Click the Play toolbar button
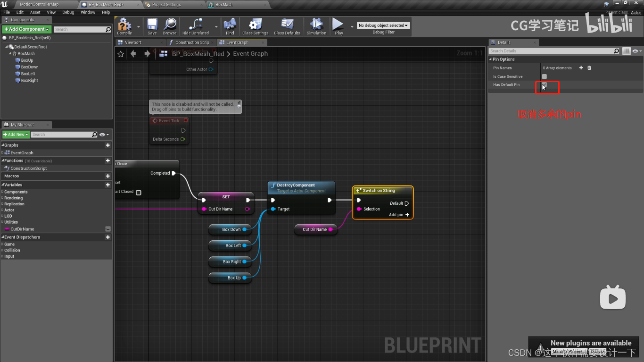 [x=339, y=26]
